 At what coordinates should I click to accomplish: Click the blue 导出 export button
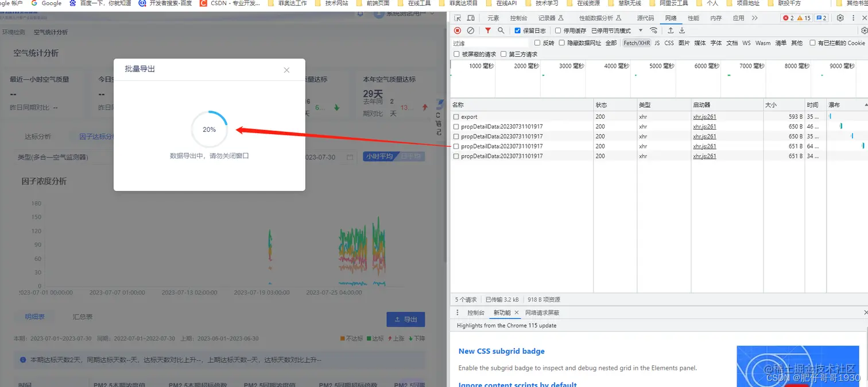(x=405, y=319)
